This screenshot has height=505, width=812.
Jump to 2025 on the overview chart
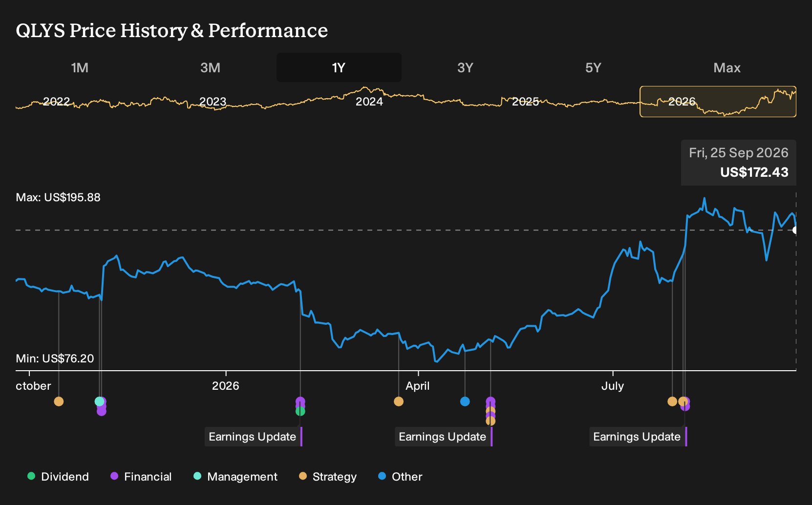pos(526,102)
